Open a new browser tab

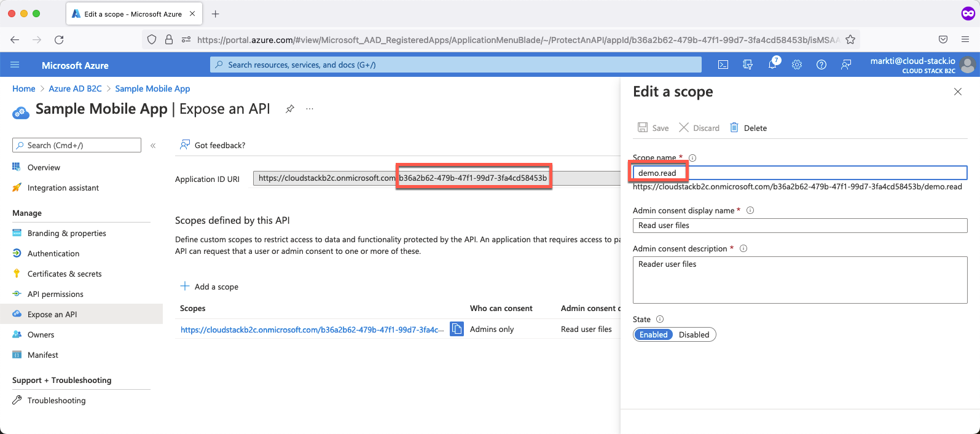215,14
